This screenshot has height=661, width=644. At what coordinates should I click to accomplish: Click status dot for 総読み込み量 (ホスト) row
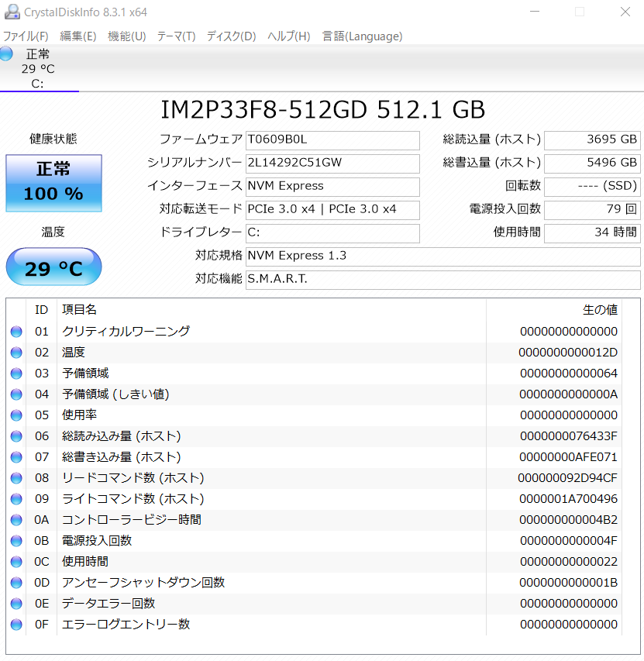16,436
